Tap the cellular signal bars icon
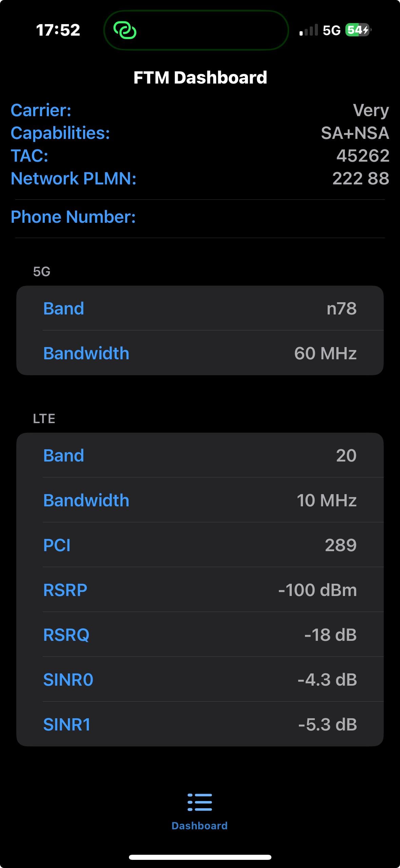This screenshot has height=868, width=400. 308,30
